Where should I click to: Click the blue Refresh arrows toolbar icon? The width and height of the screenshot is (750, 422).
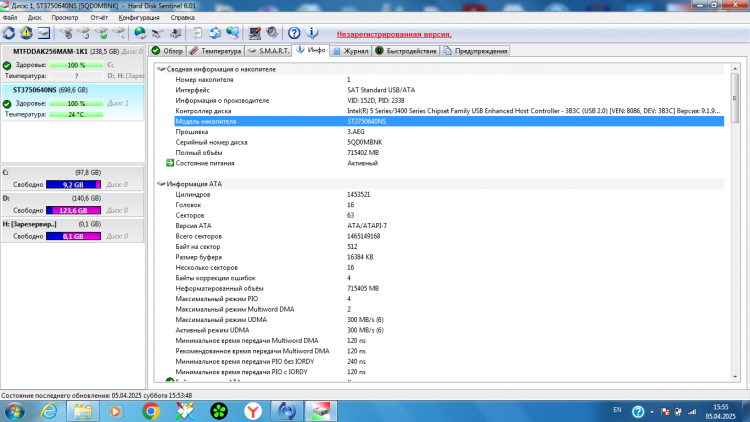coord(9,33)
